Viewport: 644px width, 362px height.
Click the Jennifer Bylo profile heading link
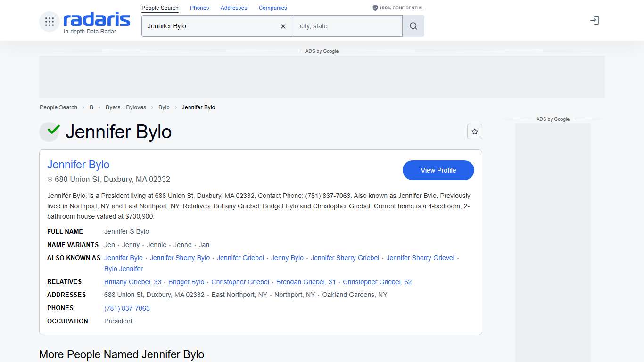pyautogui.click(x=78, y=165)
